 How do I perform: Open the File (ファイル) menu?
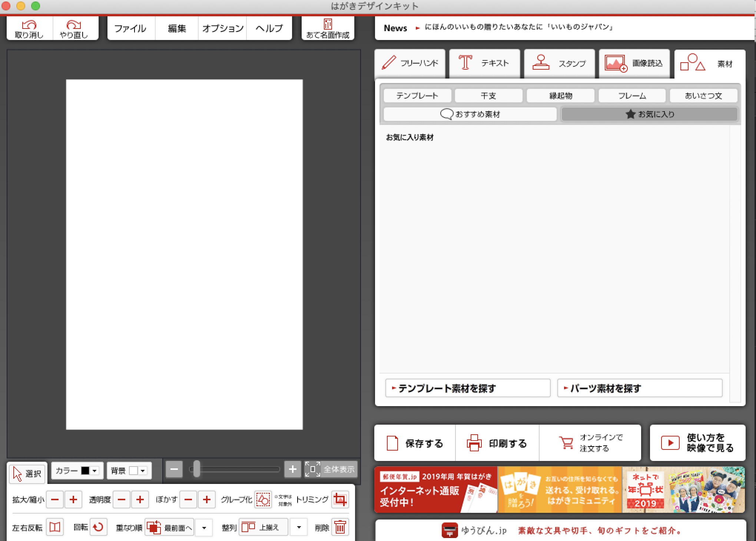tap(130, 29)
